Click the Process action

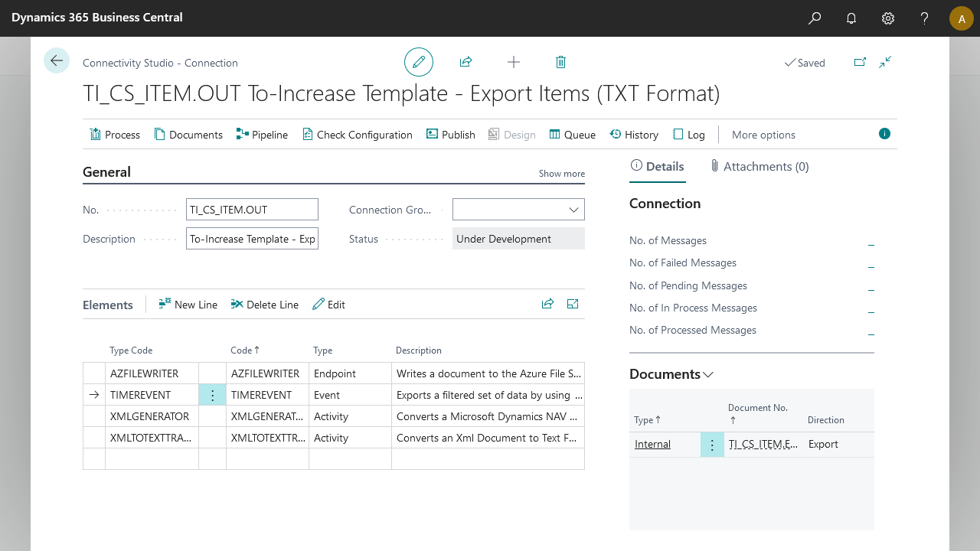pyautogui.click(x=115, y=135)
